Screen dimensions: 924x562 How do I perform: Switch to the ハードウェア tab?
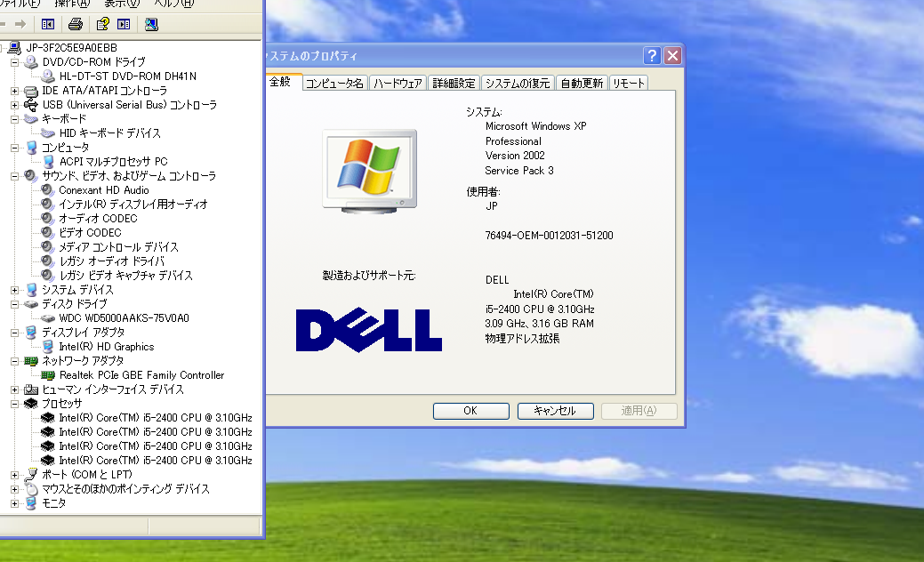coord(398,84)
